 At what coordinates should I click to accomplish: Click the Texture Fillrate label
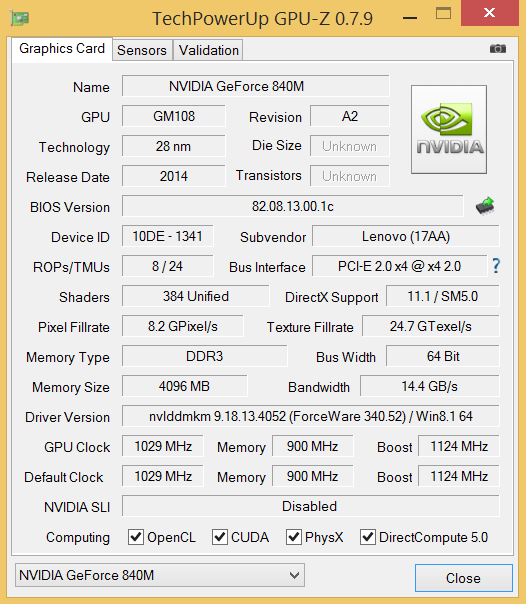pos(310,327)
